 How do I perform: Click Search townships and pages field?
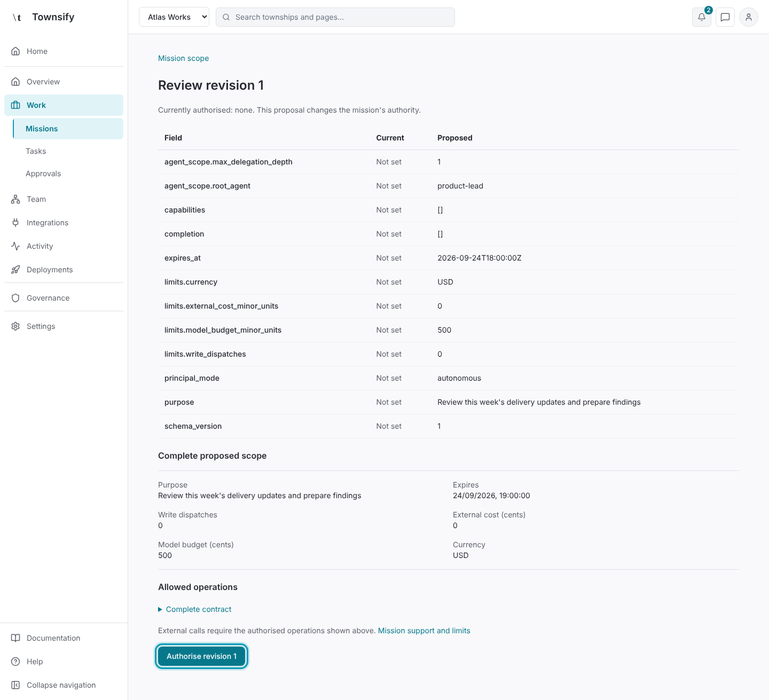335,17
